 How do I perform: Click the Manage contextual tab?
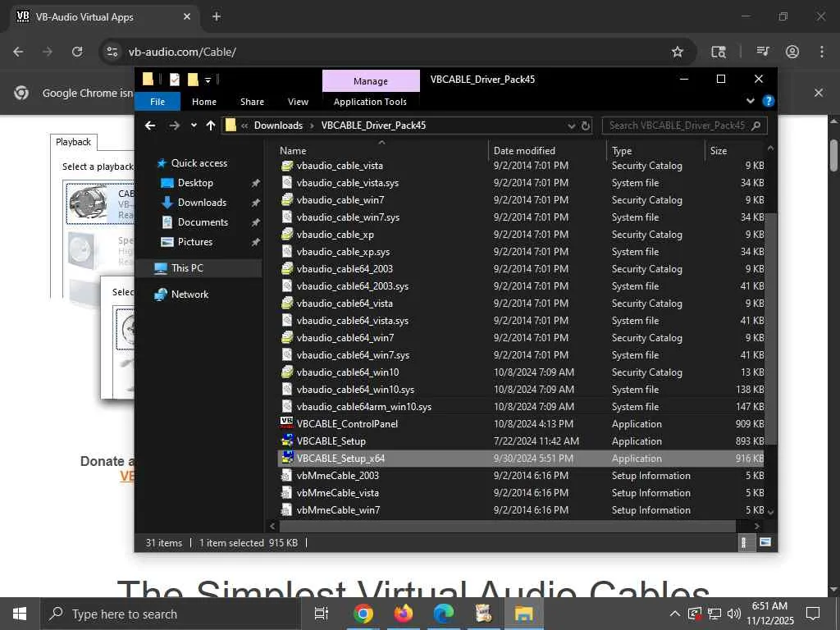(x=371, y=81)
